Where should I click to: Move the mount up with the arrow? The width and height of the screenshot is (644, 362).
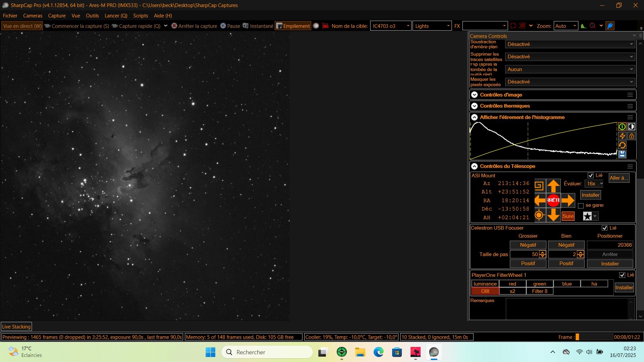pyautogui.click(x=553, y=186)
